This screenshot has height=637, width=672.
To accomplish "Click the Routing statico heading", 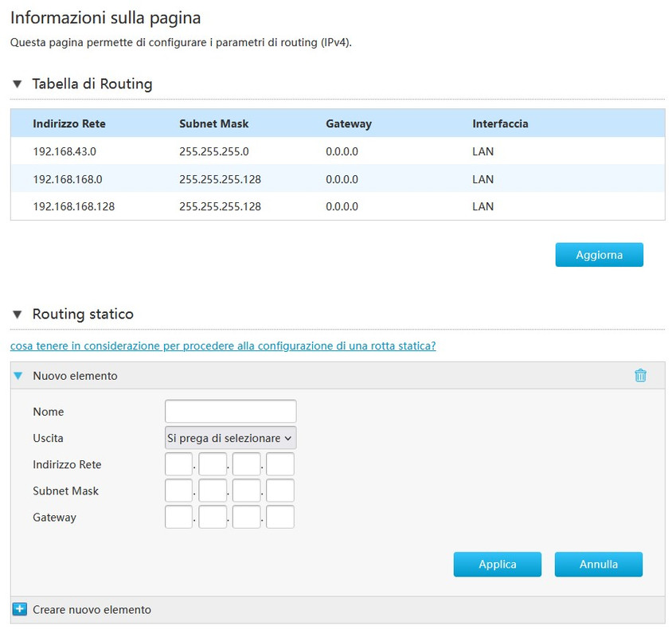I will pyautogui.click(x=83, y=315).
